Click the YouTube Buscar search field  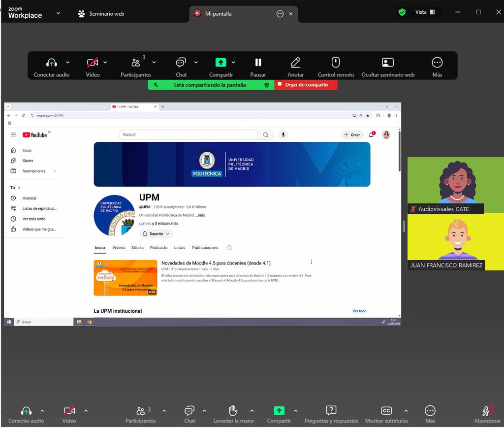pyautogui.click(x=188, y=135)
